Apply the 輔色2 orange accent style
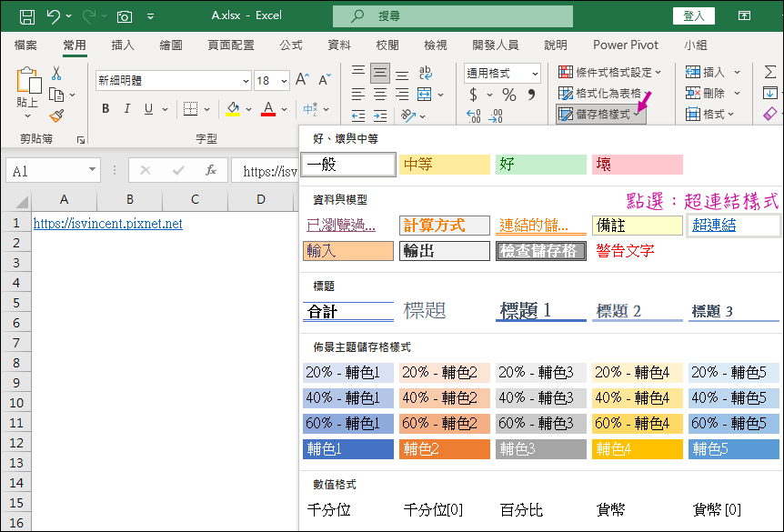Screen dimensions: 784x532 pyautogui.click(x=445, y=449)
